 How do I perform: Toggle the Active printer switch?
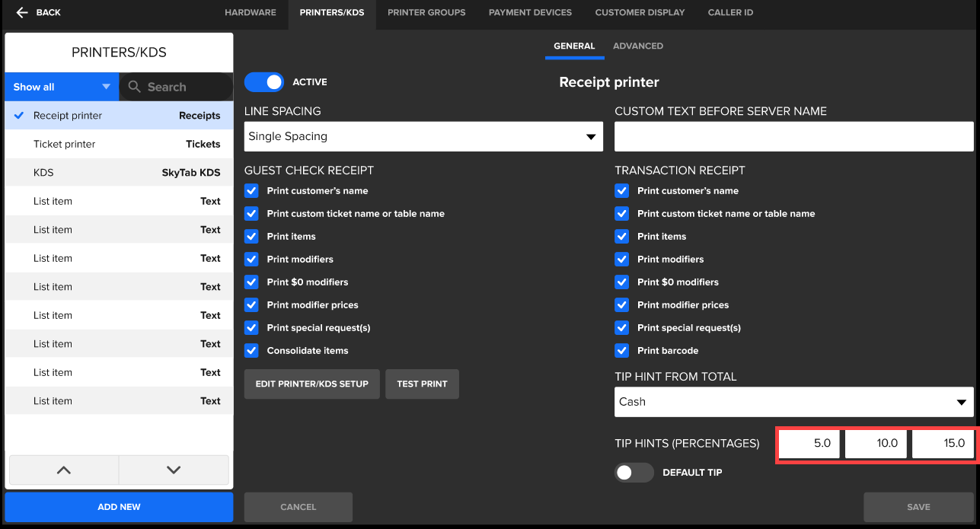pyautogui.click(x=263, y=82)
